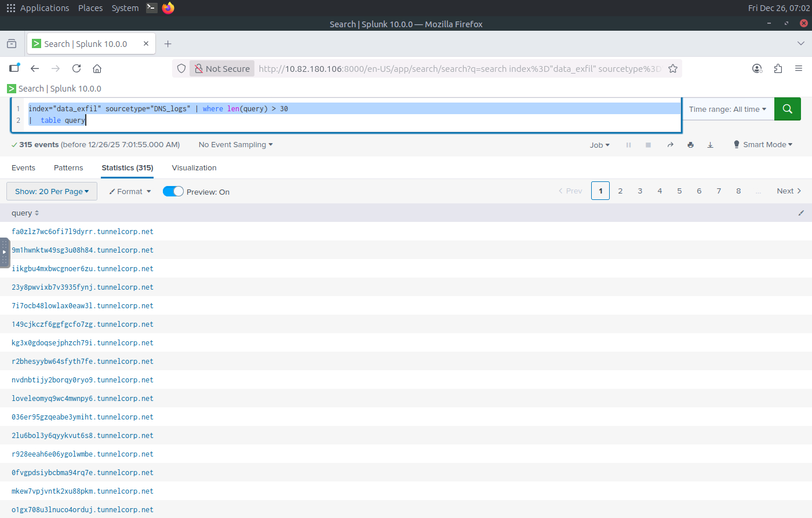Share the search job
812x518 pixels.
[670, 145]
